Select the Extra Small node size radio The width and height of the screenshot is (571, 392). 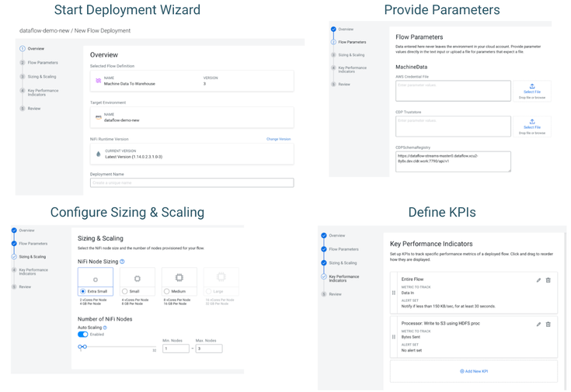tap(82, 291)
